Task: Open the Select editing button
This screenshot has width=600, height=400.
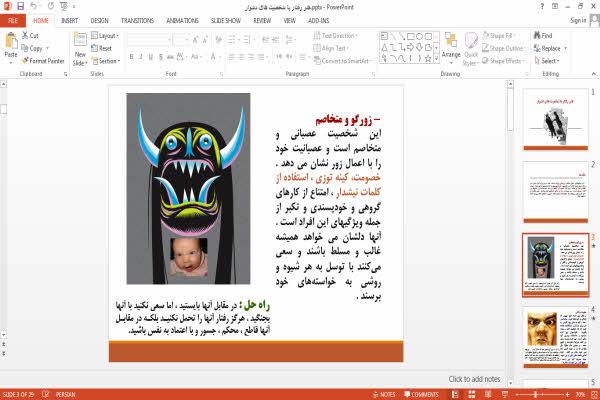Action: (547, 61)
